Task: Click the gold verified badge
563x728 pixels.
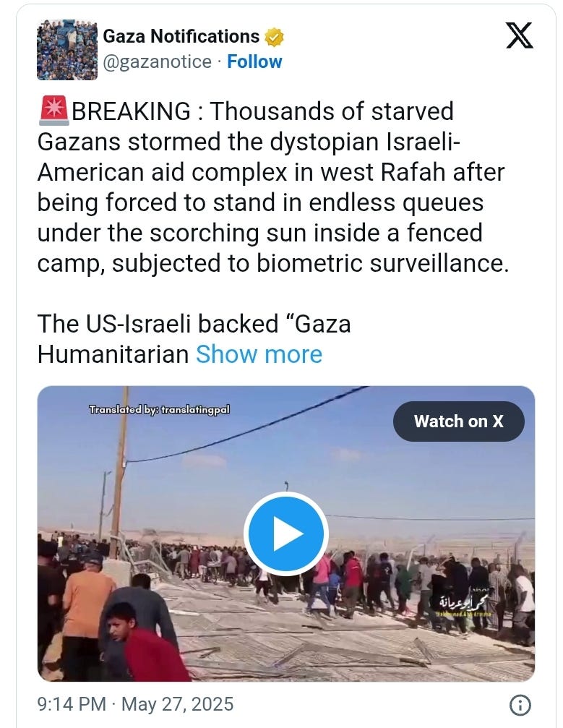Action: [x=274, y=37]
